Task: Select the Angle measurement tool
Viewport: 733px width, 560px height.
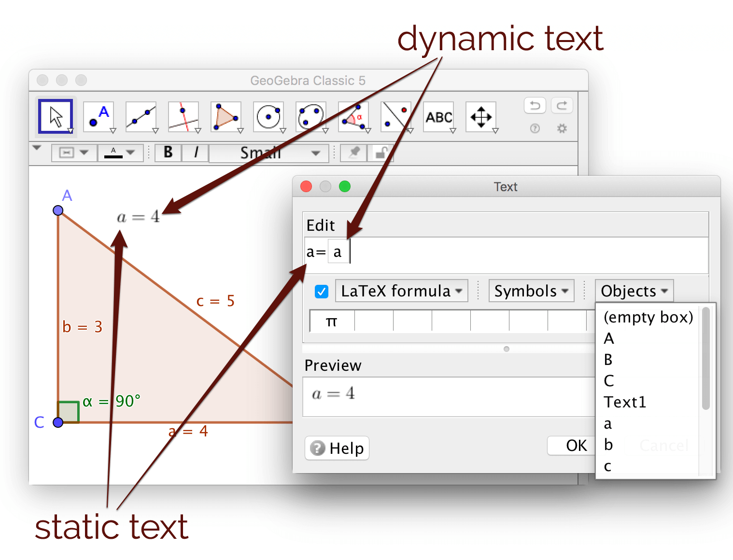Action: pyautogui.click(x=354, y=116)
